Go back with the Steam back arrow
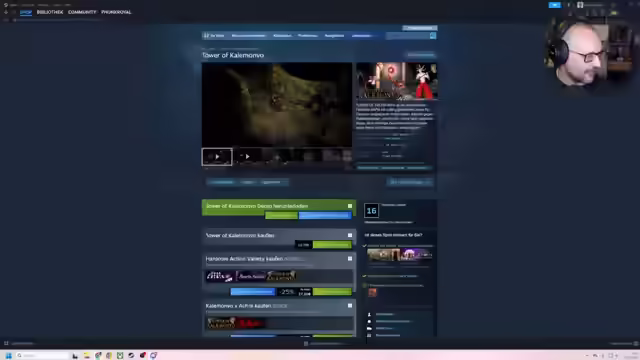Image resolution: width=640 pixels, height=360 pixels. (x=6, y=12)
